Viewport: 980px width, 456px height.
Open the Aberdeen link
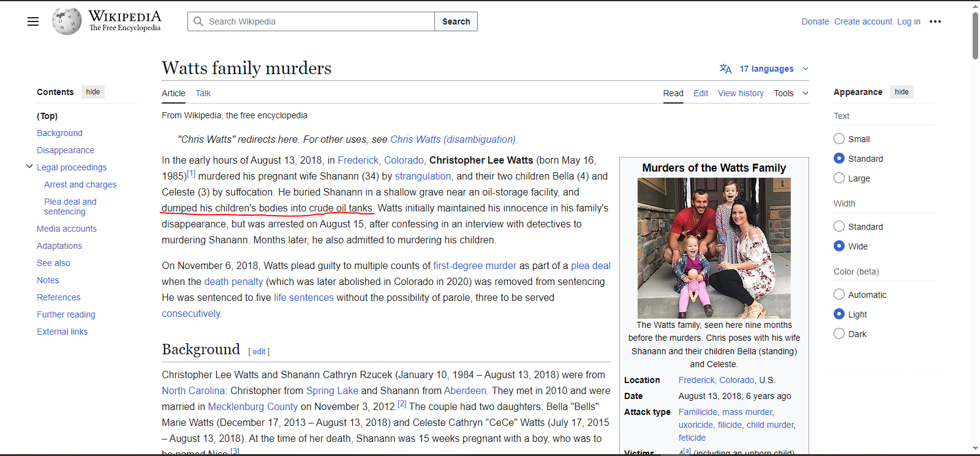(465, 390)
